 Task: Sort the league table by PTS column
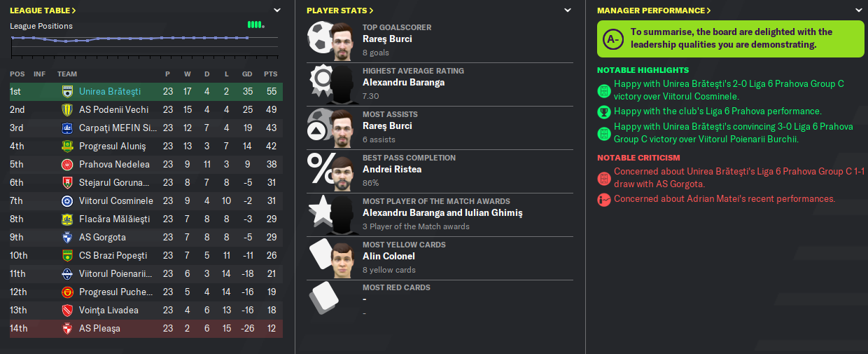pyautogui.click(x=270, y=74)
